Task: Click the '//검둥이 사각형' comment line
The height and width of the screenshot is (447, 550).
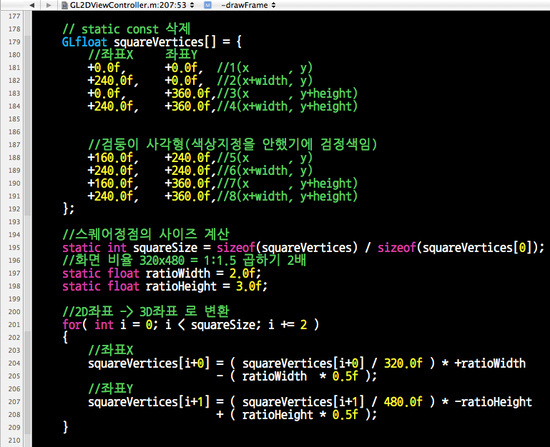Action: (233, 144)
